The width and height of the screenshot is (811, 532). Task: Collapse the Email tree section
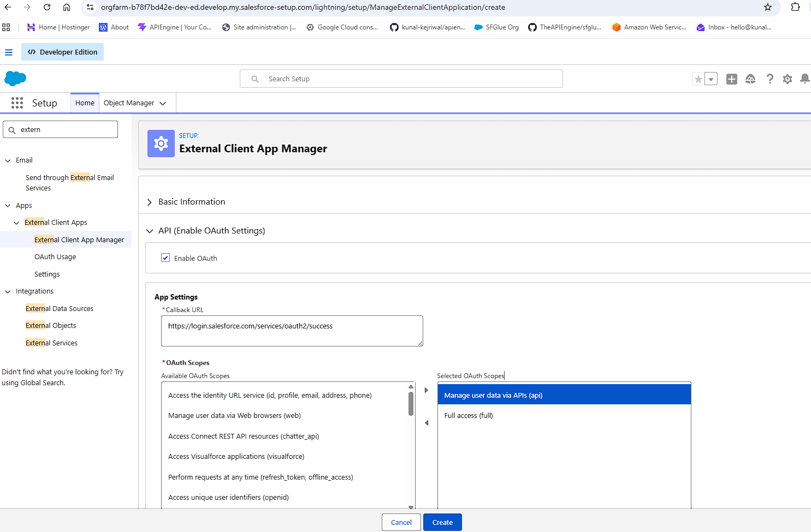[x=8, y=160]
